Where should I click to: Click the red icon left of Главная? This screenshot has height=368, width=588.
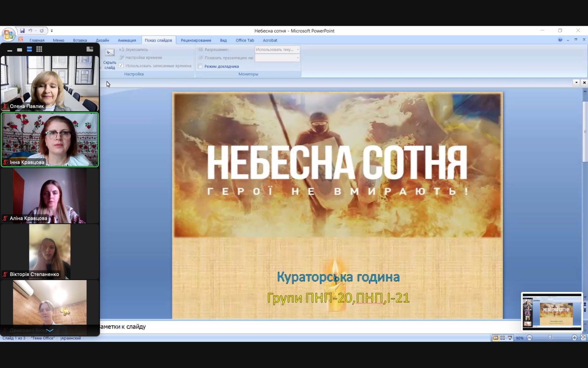pos(21,39)
